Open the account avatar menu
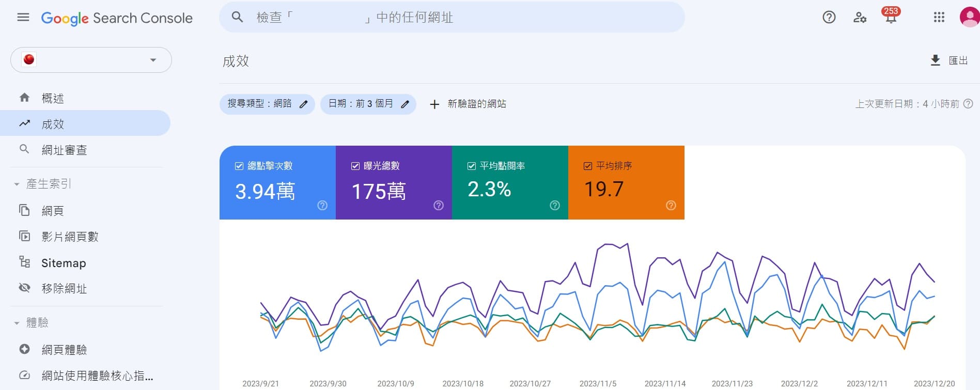The image size is (980, 390). click(970, 17)
